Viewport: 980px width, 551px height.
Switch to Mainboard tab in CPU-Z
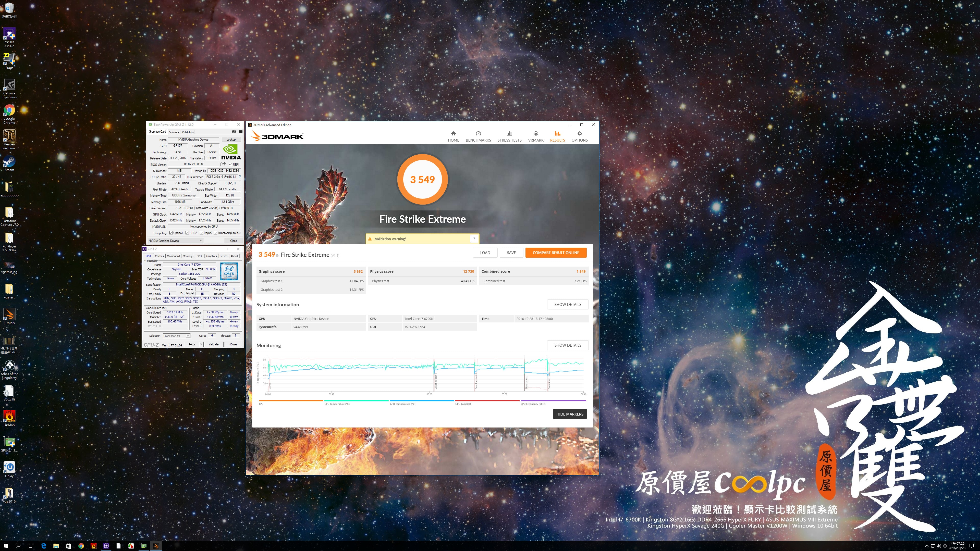tap(173, 256)
